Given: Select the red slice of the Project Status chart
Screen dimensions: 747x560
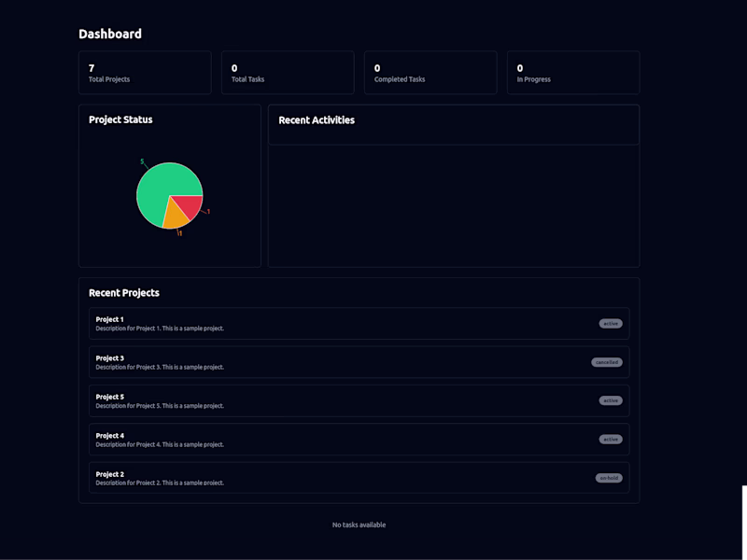Looking at the screenshot, I should [191, 205].
